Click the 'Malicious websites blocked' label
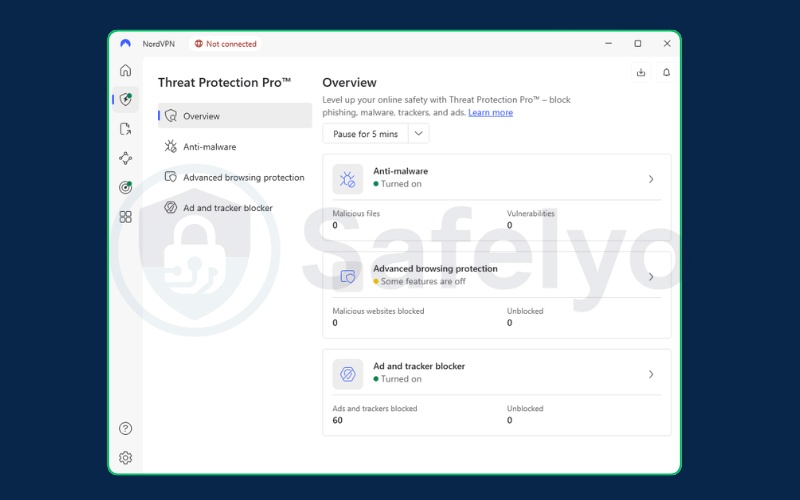Image resolution: width=800 pixels, height=500 pixels. coord(378,311)
